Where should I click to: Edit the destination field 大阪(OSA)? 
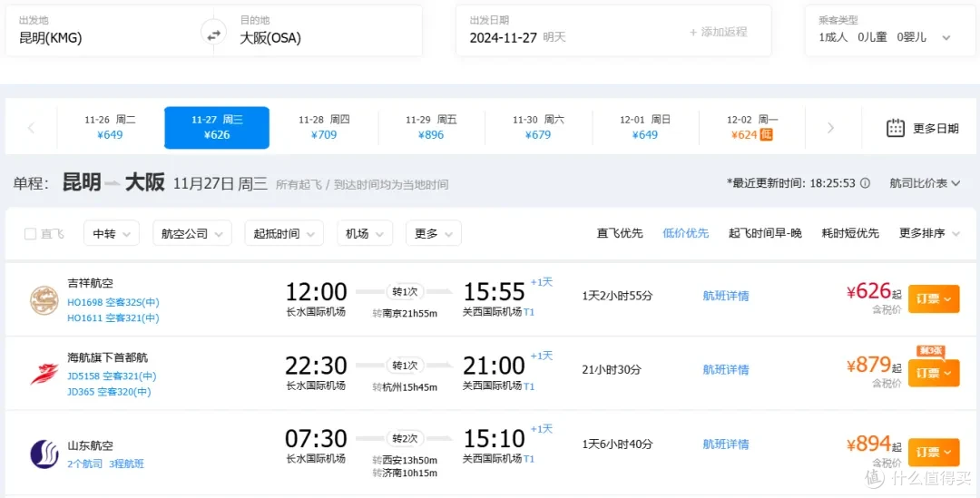click(x=318, y=31)
